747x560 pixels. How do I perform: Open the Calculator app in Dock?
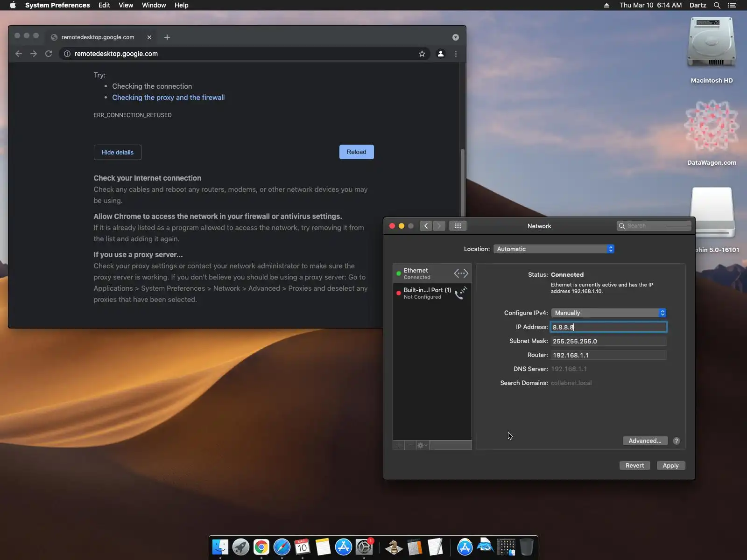point(415,547)
